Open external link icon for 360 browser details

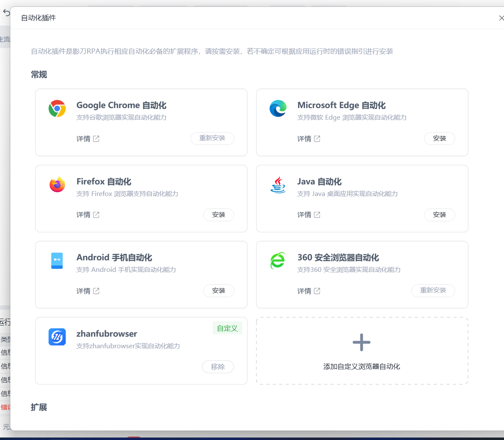coord(317,291)
